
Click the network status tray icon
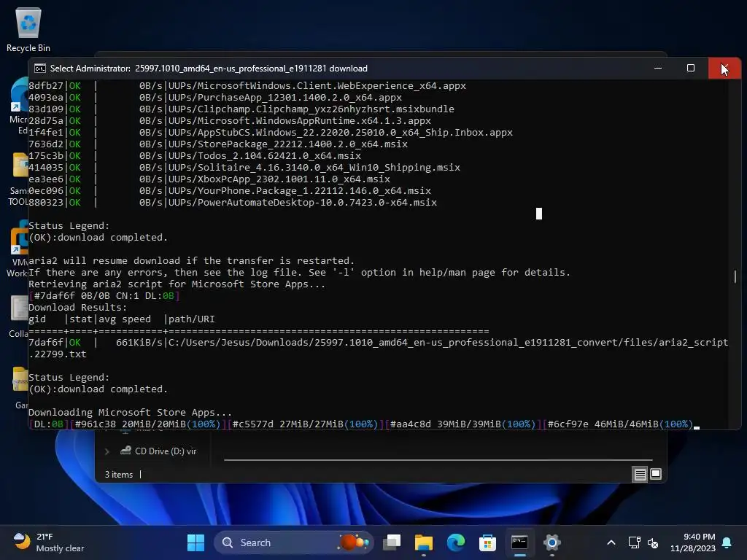[634, 542]
